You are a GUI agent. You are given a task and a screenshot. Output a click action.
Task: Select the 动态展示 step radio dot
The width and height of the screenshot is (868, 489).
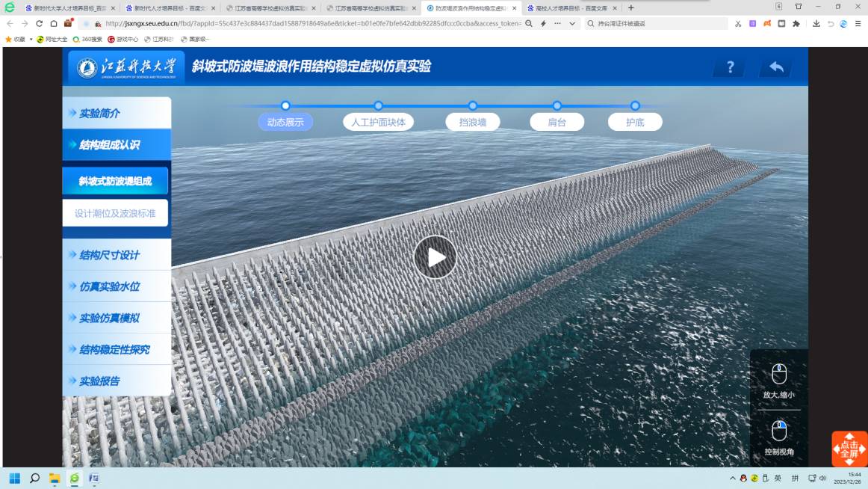pyautogui.click(x=285, y=106)
